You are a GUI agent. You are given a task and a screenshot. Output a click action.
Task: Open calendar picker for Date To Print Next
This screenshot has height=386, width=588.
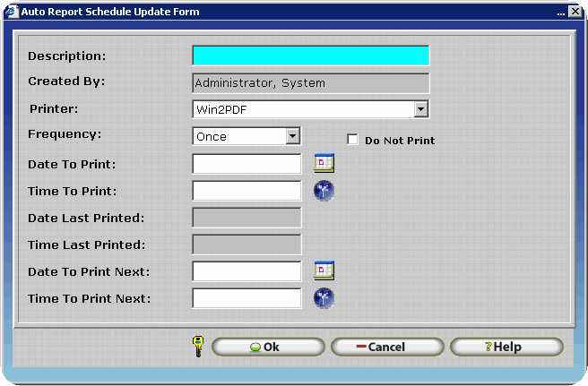[x=324, y=270]
